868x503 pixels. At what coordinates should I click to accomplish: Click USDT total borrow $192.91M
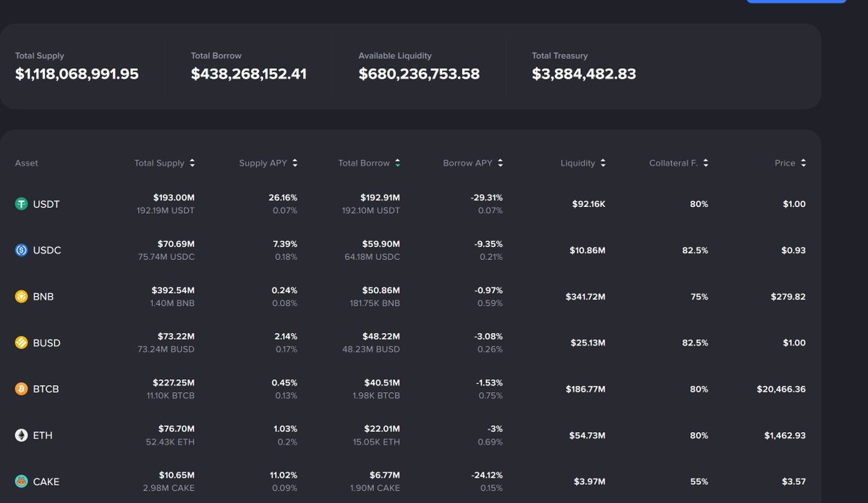(380, 198)
